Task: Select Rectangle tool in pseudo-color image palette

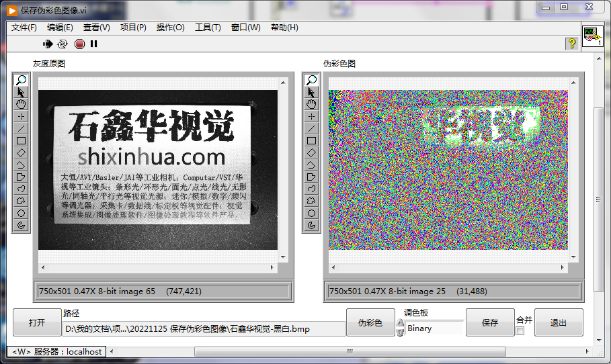Action: click(x=311, y=140)
